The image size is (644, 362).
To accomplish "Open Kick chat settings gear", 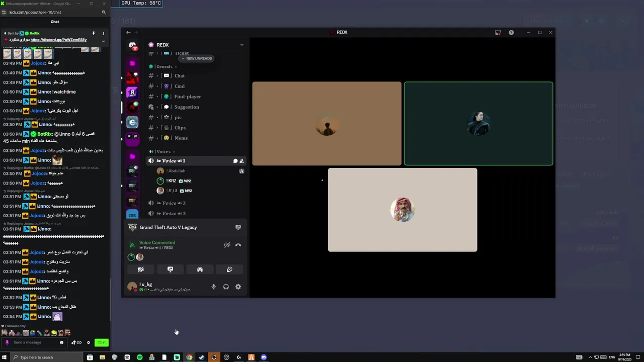I will pyautogui.click(x=89, y=342).
